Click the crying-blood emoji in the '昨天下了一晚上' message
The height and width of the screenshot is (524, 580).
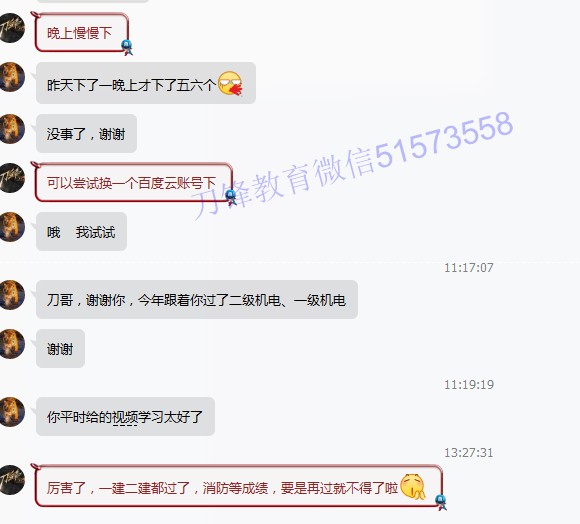point(230,83)
